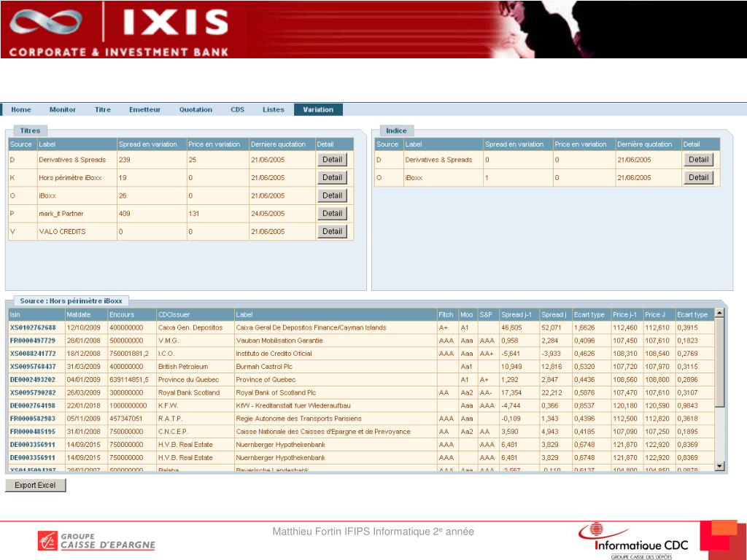Open ISIN link XS0095790282
Image resolution: width=747 pixels, height=560 pixels.
point(33,392)
